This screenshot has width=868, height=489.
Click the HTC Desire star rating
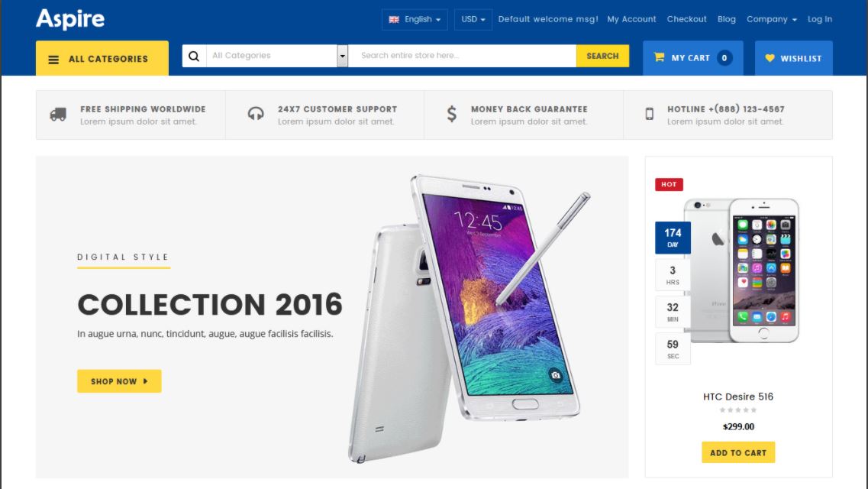738,410
